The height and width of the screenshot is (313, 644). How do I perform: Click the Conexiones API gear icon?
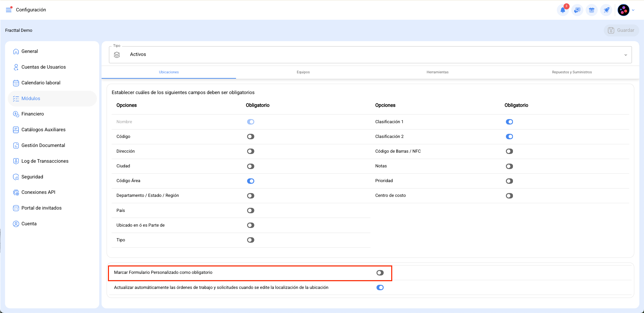click(16, 192)
